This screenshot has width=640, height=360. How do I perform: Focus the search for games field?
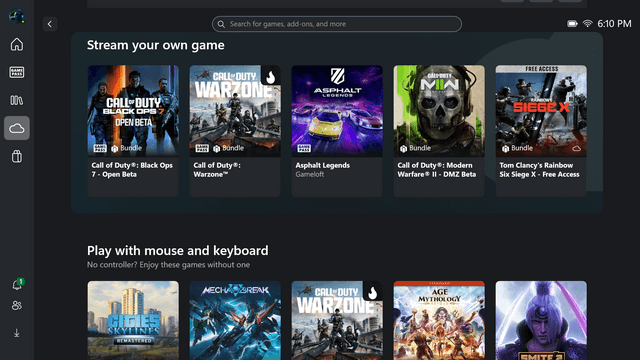[x=337, y=24]
